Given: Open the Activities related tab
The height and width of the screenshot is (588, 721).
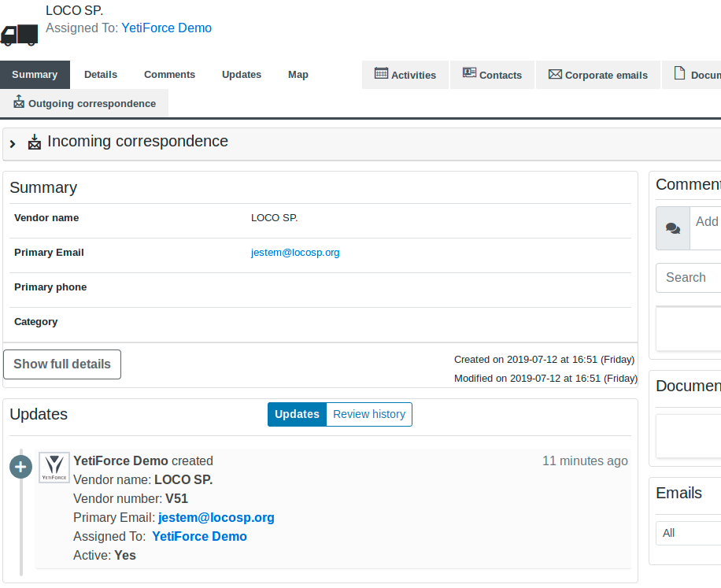Looking at the screenshot, I should coord(405,75).
